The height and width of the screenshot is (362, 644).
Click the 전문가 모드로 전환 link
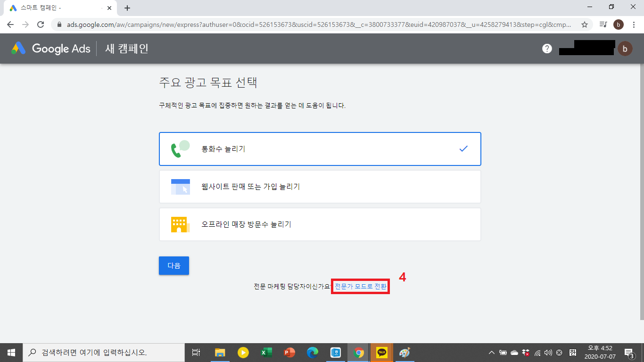coord(361,286)
